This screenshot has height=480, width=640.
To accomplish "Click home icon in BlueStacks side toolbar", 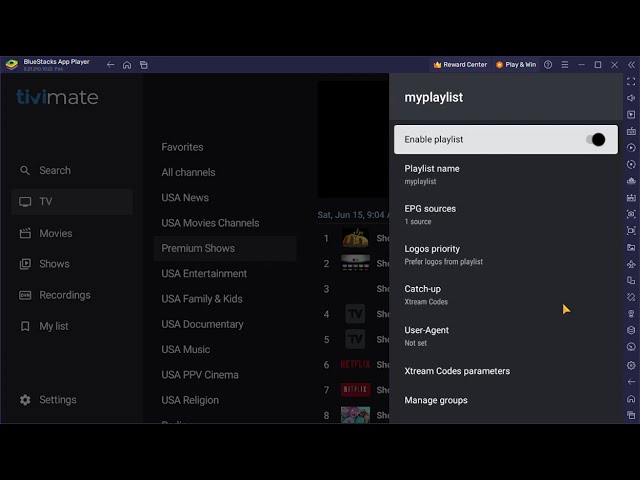I will (631, 399).
